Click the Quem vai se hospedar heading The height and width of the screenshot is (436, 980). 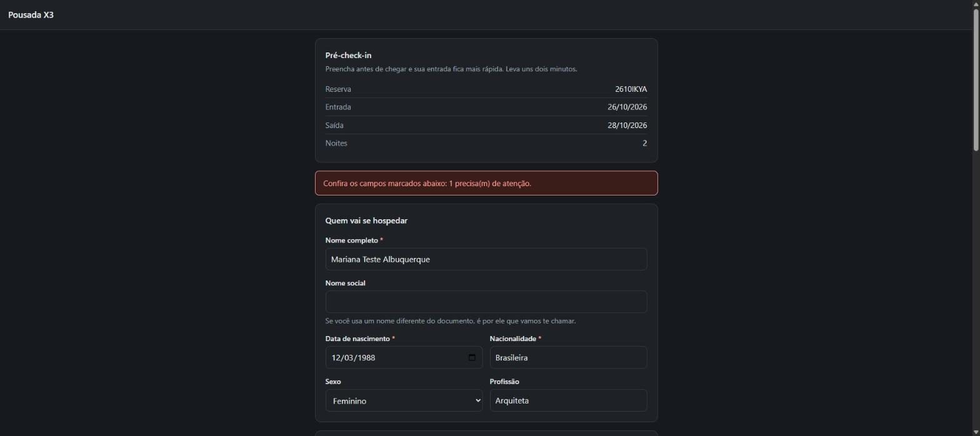[366, 220]
